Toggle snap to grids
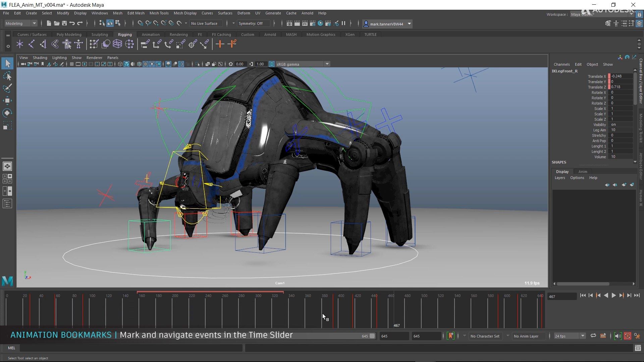 (x=140, y=23)
